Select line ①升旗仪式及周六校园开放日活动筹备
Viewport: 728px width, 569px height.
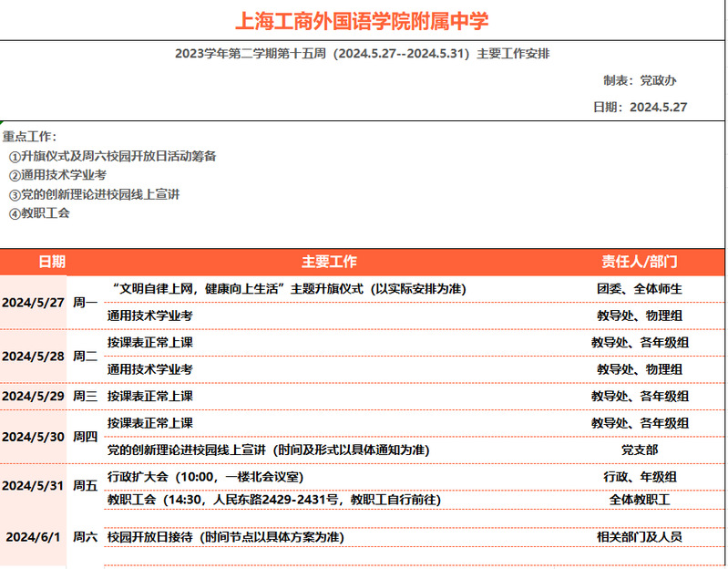pyautogui.click(x=113, y=156)
